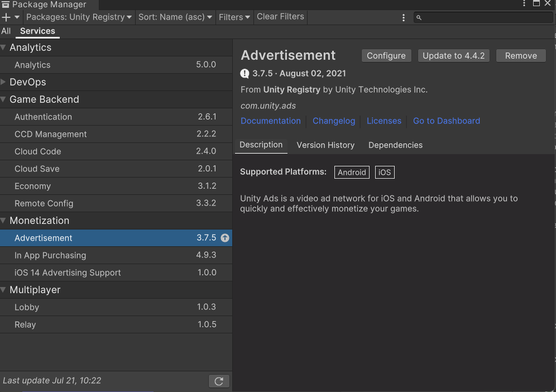Collapse the Game Backend category
Viewport: 556px width, 392px height.
tap(3, 99)
